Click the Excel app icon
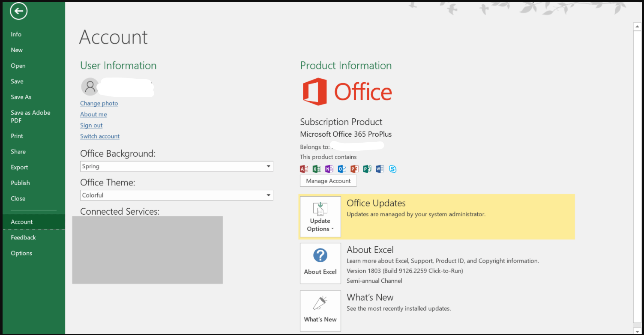The width and height of the screenshot is (644, 335). click(317, 169)
